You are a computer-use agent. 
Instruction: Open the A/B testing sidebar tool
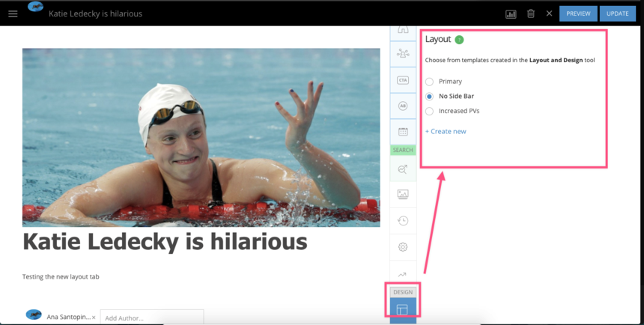[x=403, y=106]
